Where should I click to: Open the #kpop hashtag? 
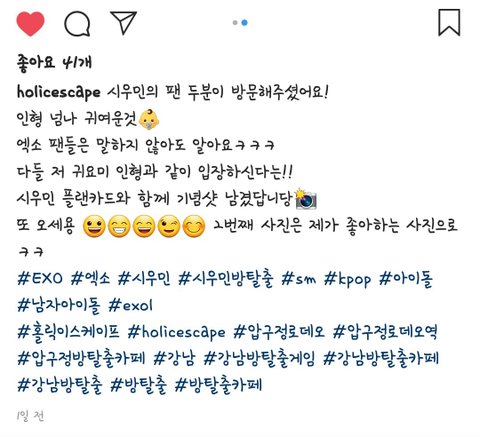(347, 279)
